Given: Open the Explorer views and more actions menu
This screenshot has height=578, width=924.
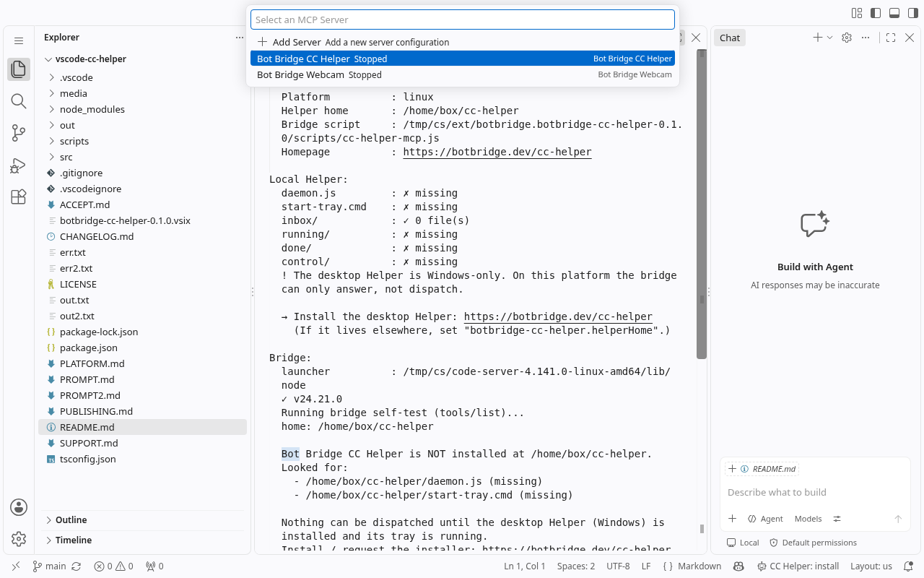Looking at the screenshot, I should coord(240,38).
